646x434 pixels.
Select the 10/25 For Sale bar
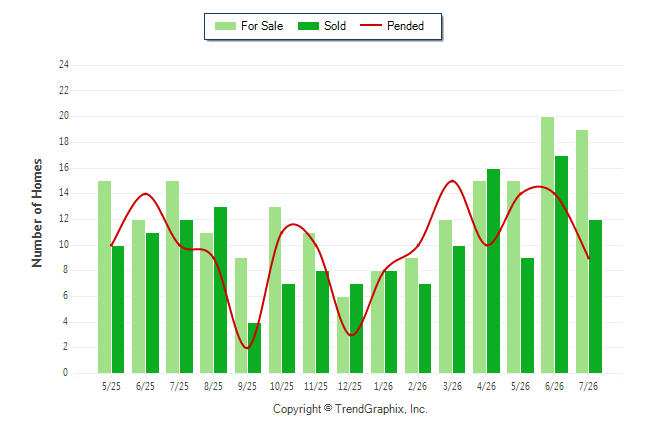[275, 290]
